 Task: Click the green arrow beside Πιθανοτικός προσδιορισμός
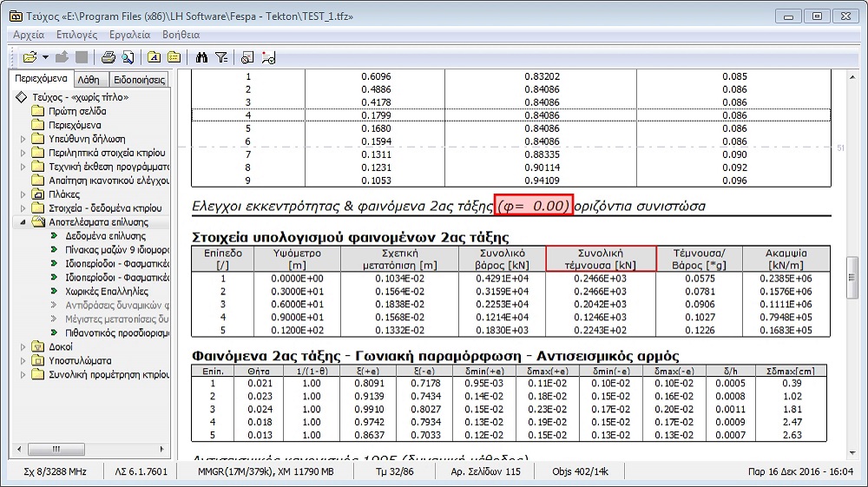(x=54, y=332)
